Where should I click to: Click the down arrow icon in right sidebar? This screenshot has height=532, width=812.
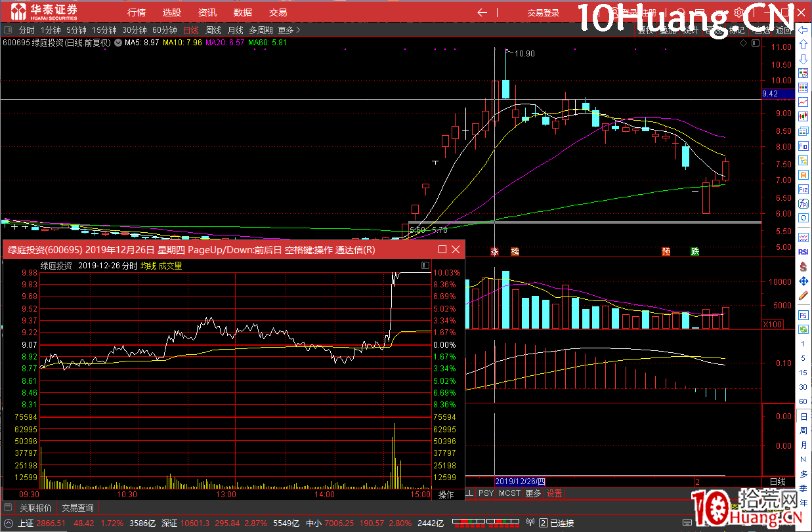803,59
